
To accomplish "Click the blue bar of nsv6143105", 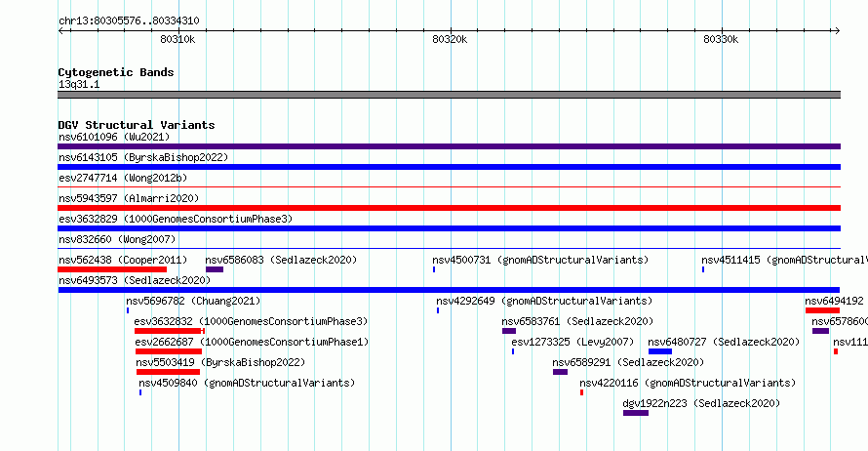I will 449,167.
